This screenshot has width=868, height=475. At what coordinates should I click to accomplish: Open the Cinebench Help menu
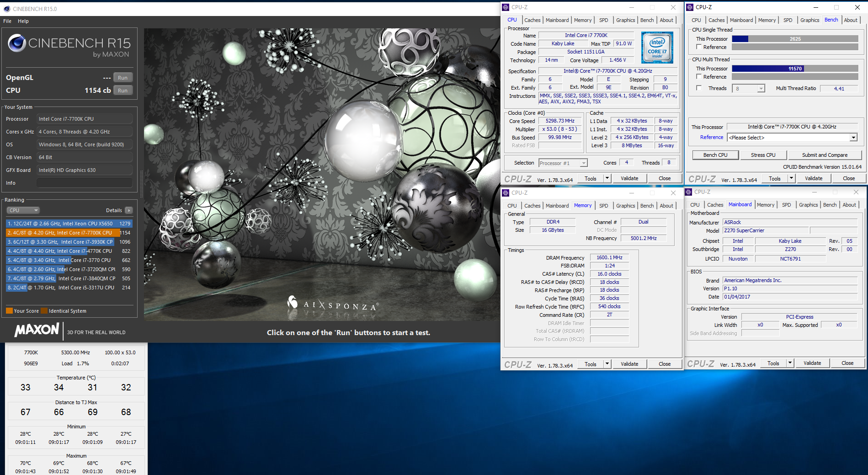tap(23, 21)
